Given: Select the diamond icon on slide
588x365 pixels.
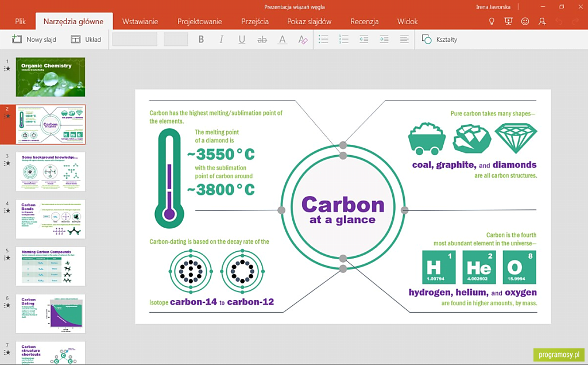Looking at the screenshot, I should click(516, 139).
